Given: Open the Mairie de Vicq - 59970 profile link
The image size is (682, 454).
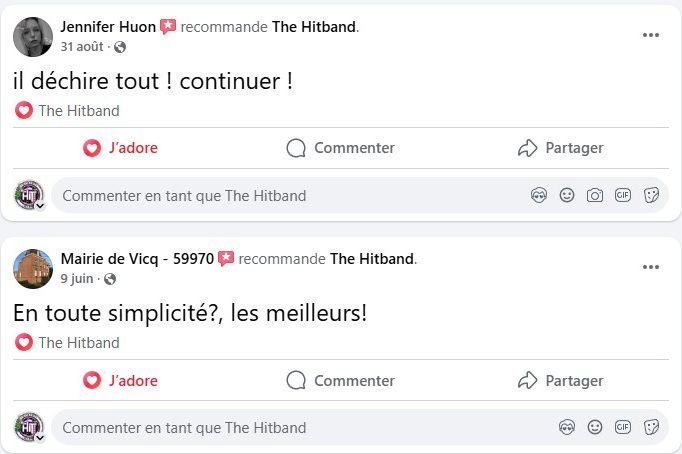Looking at the screenshot, I should [137, 259].
